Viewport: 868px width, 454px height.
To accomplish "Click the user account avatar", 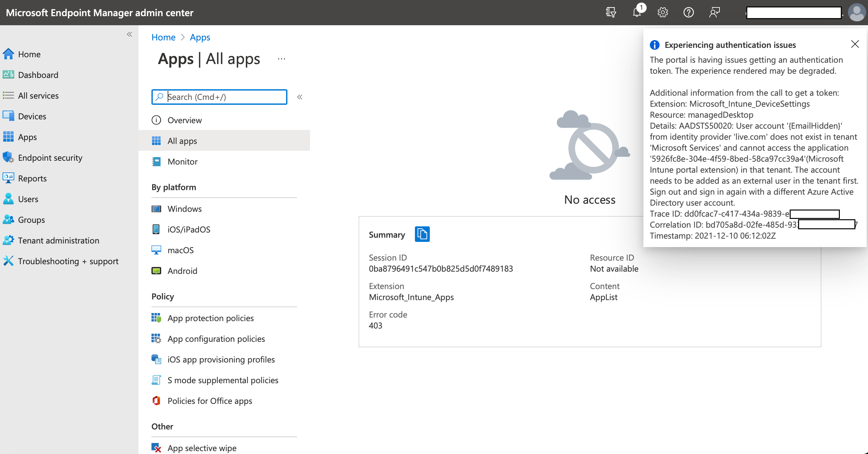I will click(857, 13).
